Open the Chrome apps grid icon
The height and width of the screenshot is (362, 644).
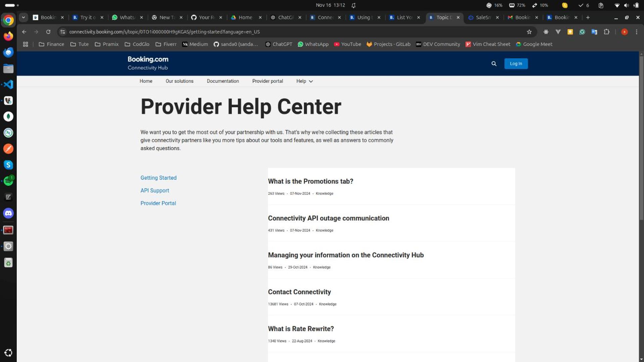point(26,44)
